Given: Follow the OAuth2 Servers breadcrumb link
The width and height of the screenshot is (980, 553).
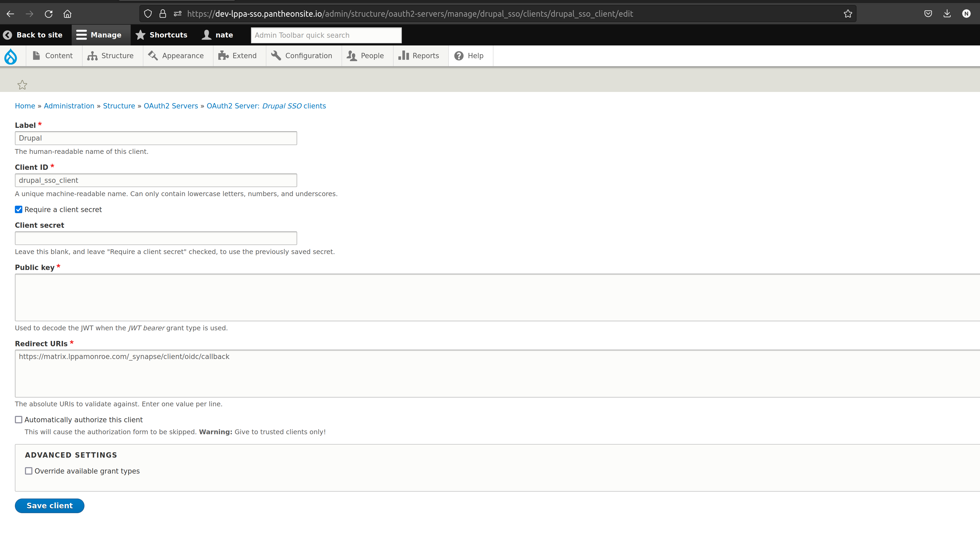Looking at the screenshot, I should click(x=171, y=106).
